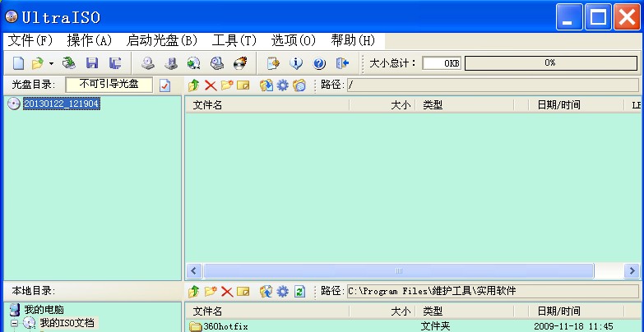Maximize the UltraISO window

(x=598, y=16)
